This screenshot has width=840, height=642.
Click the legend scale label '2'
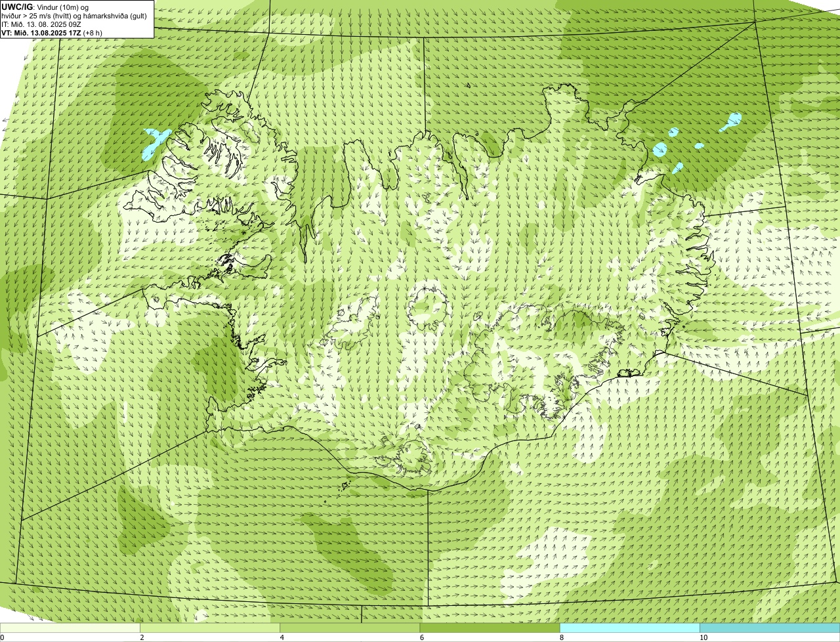[x=142, y=637]
